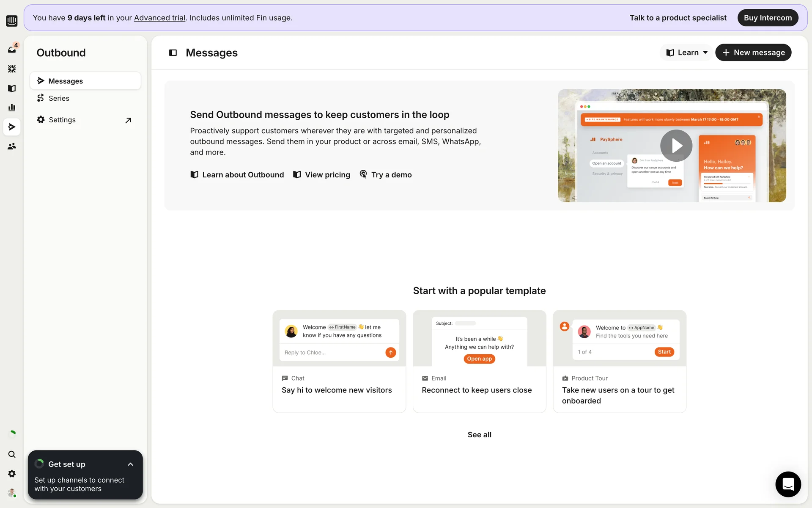Open the Fin AI agent icon
Image resolution: width=812 pixels, height=508 pixels.
point(12,69)
